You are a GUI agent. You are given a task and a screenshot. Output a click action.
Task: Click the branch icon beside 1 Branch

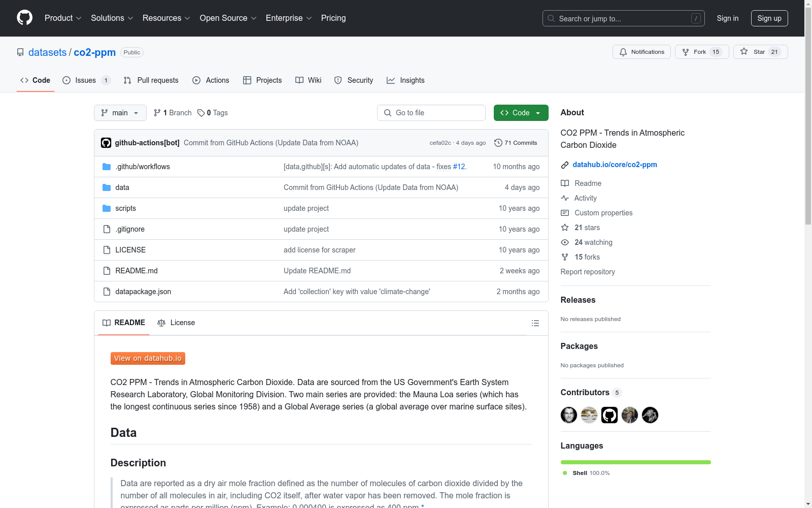pos(157,113)
